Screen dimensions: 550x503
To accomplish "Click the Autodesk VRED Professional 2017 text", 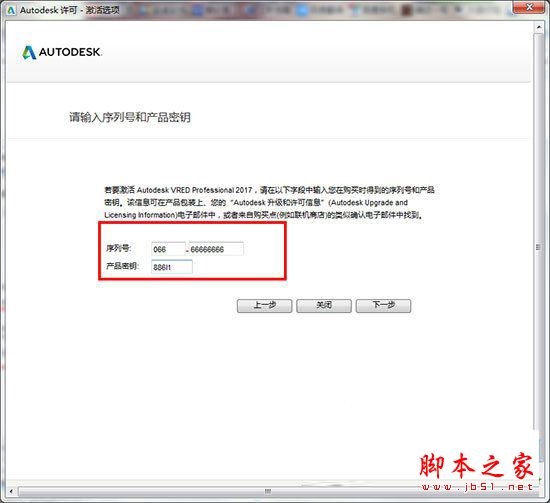I will click(194, 190).
